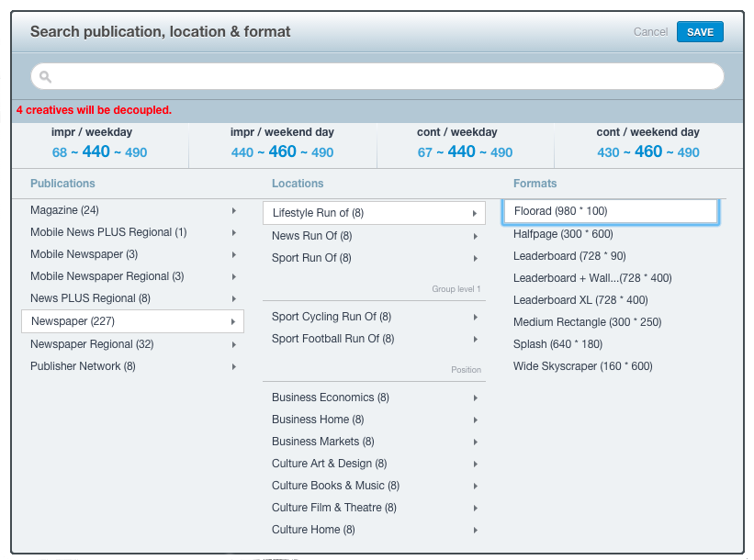Image resolution: width=754 pixels, height=560 pixels.
Task: Focus the publication search field
Action: point(377,76)
